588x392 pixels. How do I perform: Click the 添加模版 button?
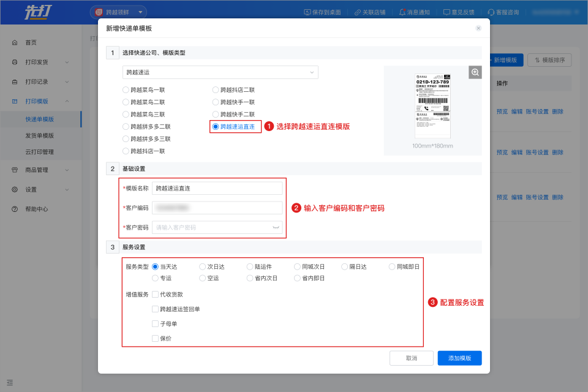point(459,358)
